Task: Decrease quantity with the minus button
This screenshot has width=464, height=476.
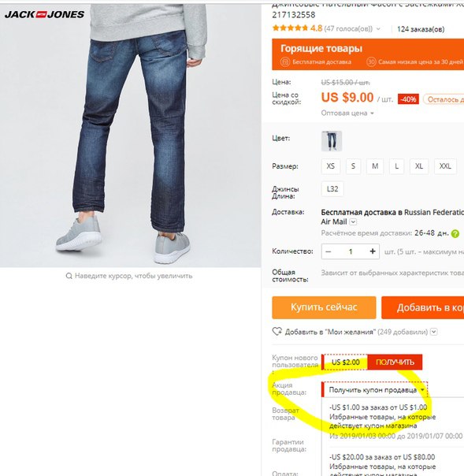Action: click(x=329, y=251)
